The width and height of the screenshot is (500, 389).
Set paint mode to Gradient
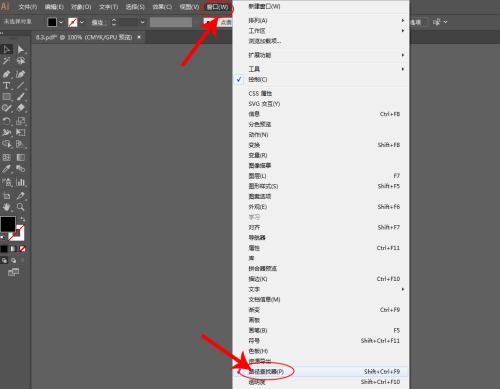(x=13, y=249)
